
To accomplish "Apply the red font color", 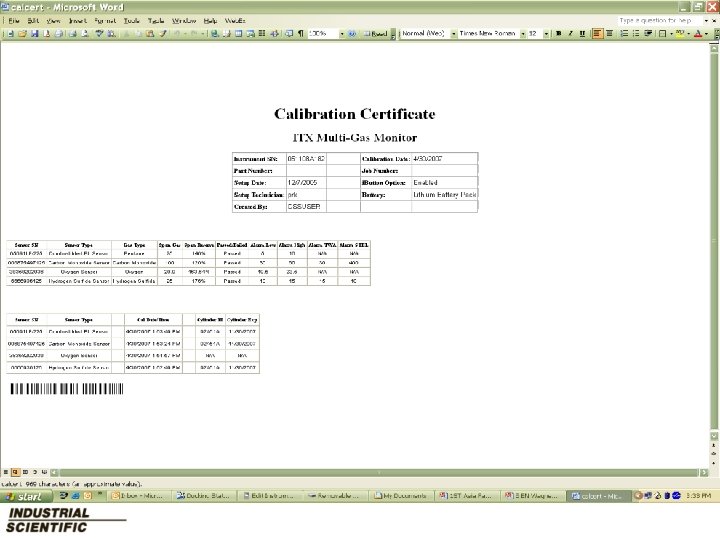I will pos(698,34).
